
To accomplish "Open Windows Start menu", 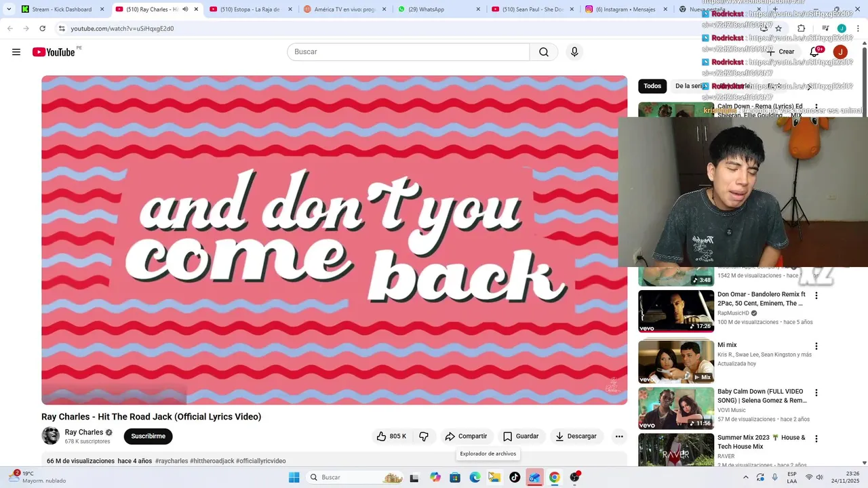I will point(294,477).
